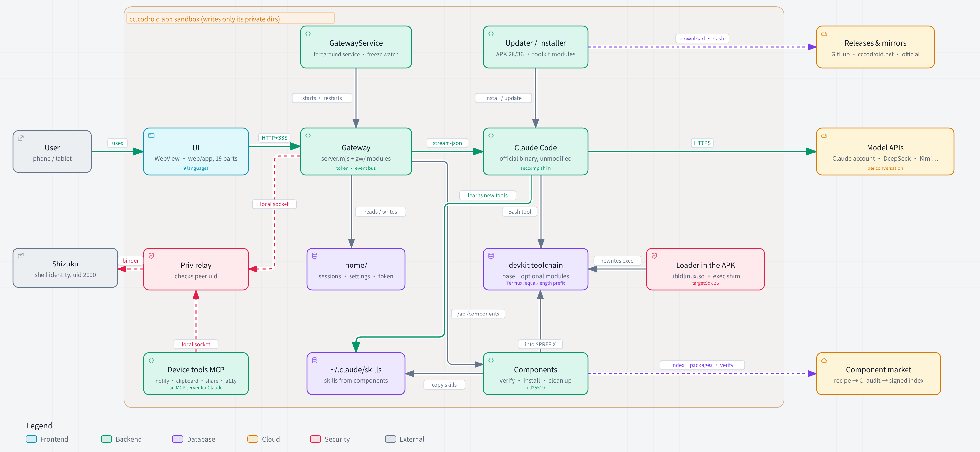
Task: Select the devkit toolchain node title
Action: click(536, 265)
